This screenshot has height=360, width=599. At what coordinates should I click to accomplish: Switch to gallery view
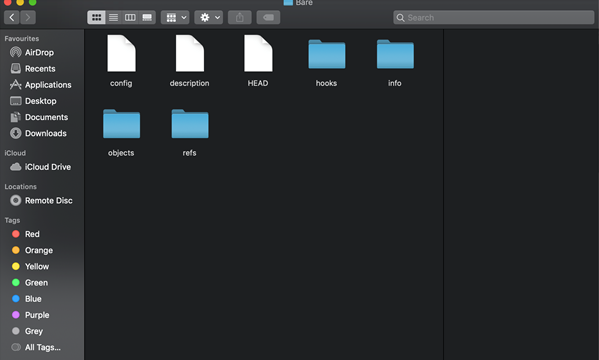[147, 18]
